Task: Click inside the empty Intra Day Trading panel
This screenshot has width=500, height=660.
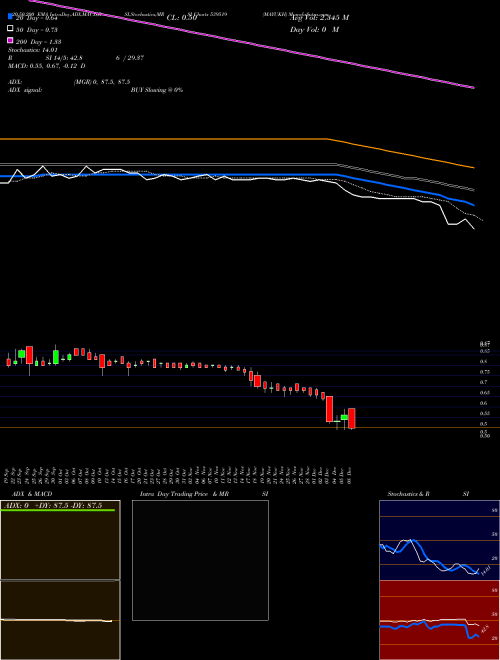Action: click(200, 560)
